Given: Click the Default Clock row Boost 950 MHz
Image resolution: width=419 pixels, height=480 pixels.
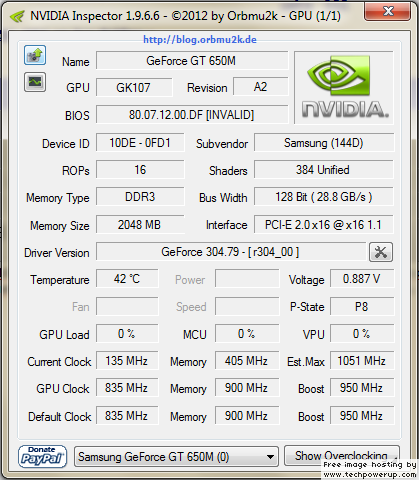Looking at the screenshot, I should (x=362, y=416).
